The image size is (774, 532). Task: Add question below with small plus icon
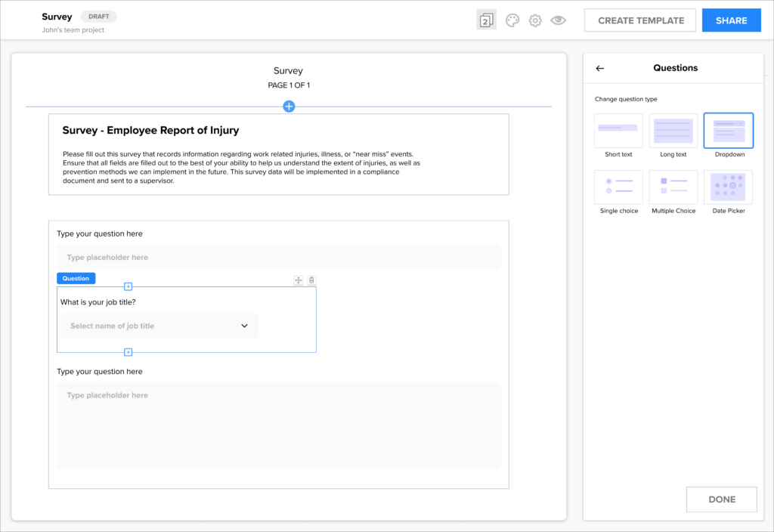tap(128, 352)
